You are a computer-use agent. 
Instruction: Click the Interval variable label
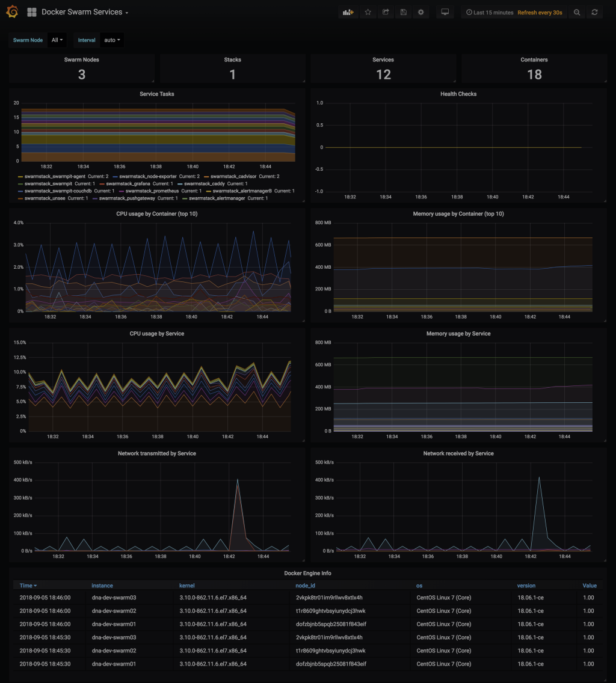point(86,40)
